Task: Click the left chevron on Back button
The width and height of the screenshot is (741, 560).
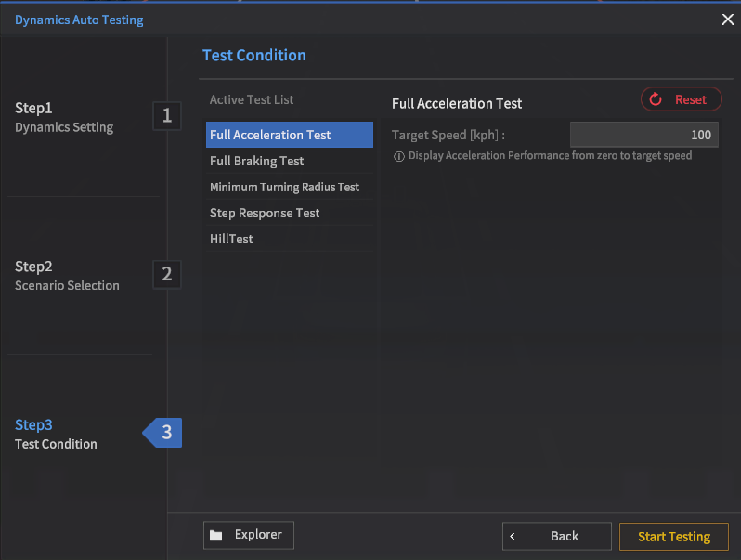Action: coord(513,536)
